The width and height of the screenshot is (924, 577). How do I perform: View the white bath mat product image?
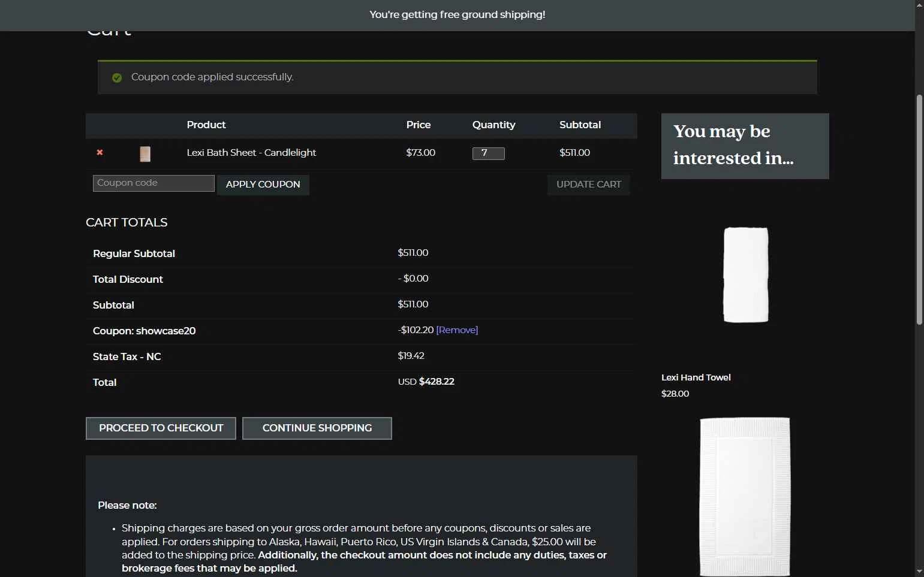click(x=745, y=497)
